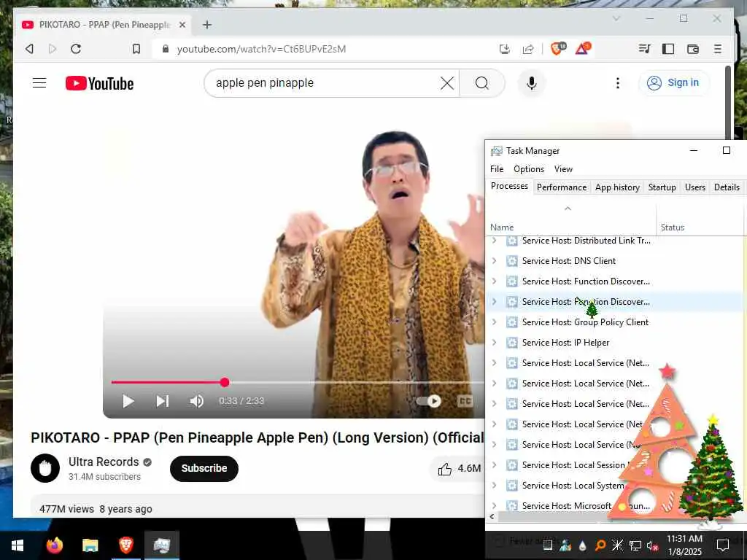Screen dimensions: 747x560
Task: Toggle YouTube autoplay switch
Action: point(429,401)
